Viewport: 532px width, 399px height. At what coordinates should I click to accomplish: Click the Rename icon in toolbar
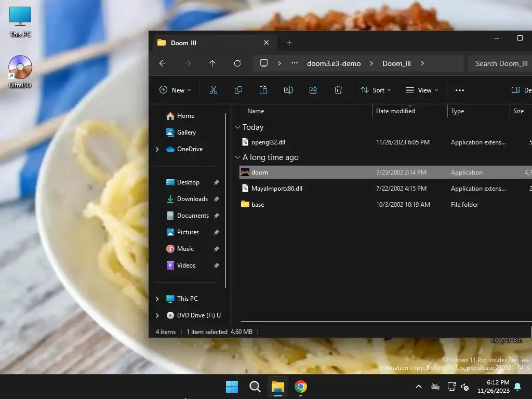[x=288, y=90]
